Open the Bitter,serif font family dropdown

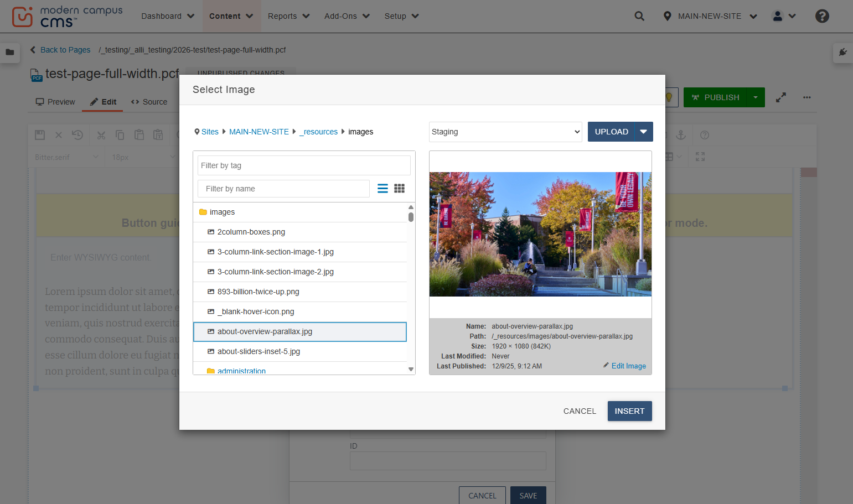(x=66, y=157)
